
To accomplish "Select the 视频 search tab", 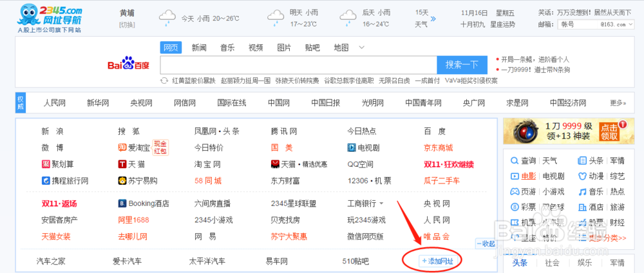I will pyautogui.click(x=256, y=48).
